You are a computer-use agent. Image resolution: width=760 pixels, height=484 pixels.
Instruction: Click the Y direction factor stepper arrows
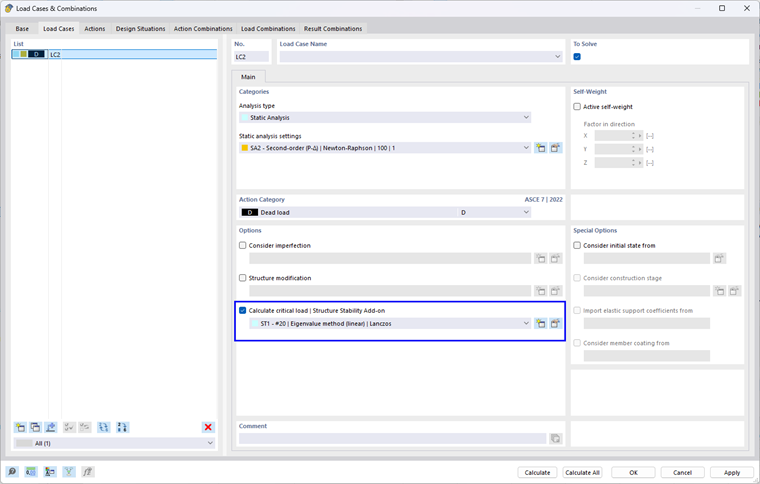[633, 150]
